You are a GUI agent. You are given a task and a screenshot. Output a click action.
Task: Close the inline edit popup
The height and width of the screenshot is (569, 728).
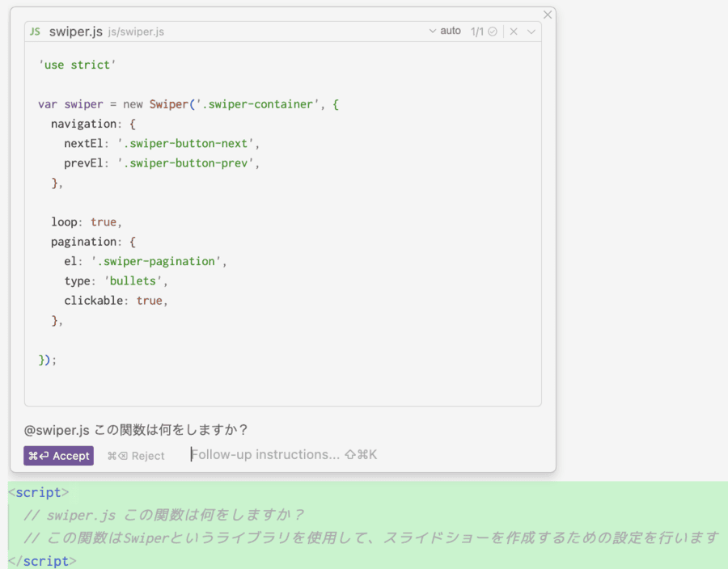click(548, 15)
